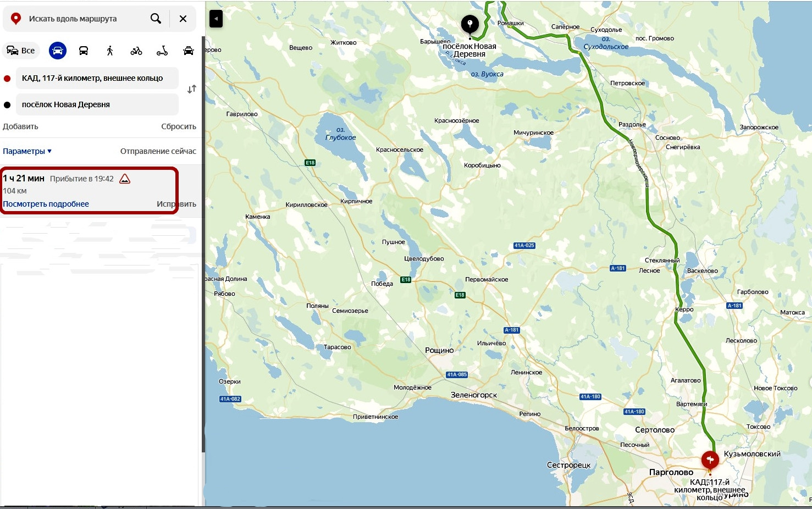
Task: Click the 'Запорожское' label on map
Action: point(759,127)
